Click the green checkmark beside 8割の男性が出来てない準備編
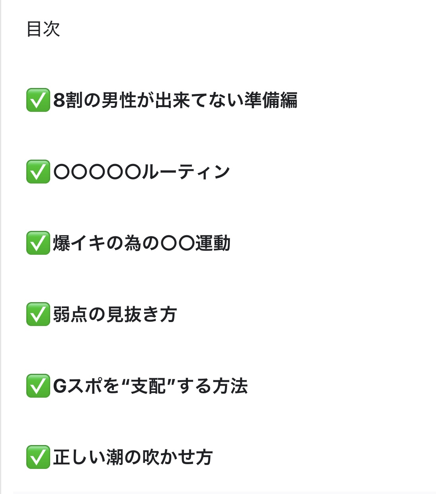 click(x=38, y=100)
